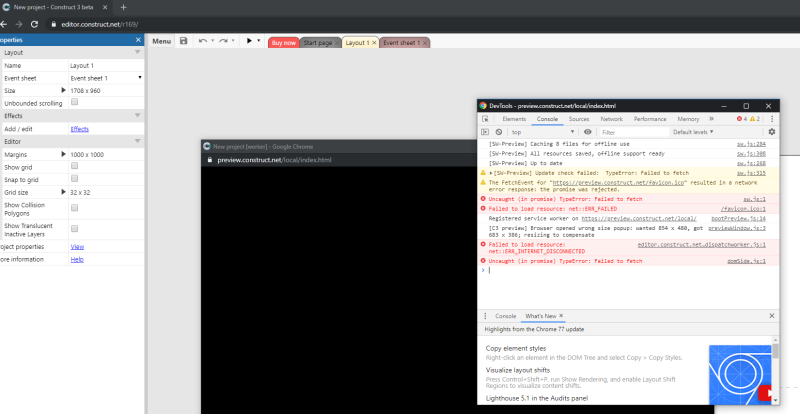The width and height of the screenshot is (800, 414).
Task: Reload the browser page
Action: 34,24
